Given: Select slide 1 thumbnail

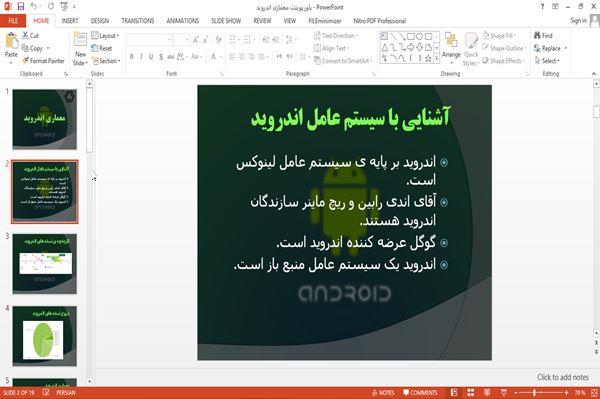Looking at the screenshot, I should point(44,119).
